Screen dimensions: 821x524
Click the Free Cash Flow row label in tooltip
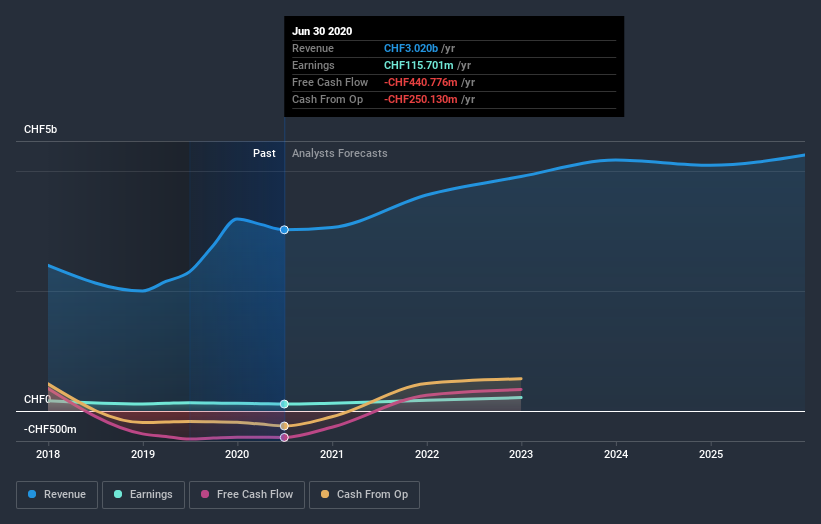[330, 82]
